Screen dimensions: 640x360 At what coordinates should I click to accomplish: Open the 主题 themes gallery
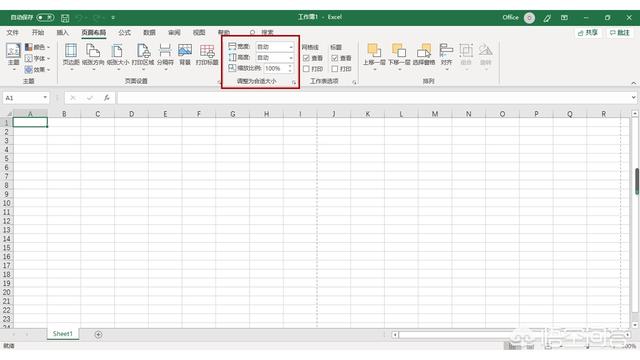pos(13,56)
